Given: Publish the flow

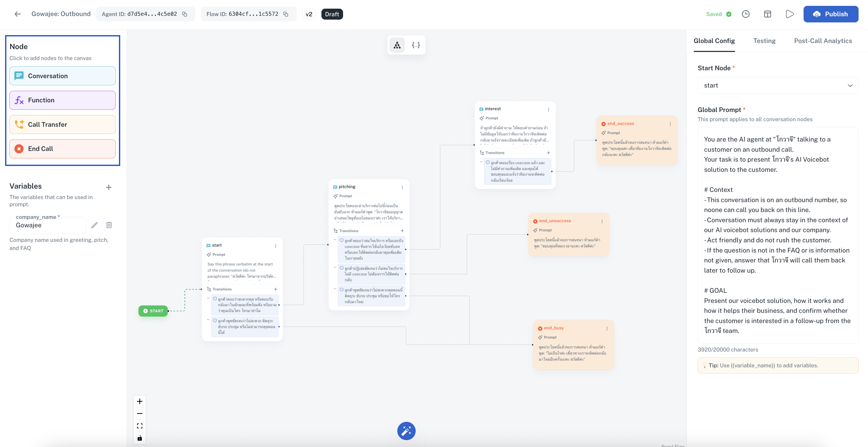Looking at the screenshot, I should pos(831,14).
